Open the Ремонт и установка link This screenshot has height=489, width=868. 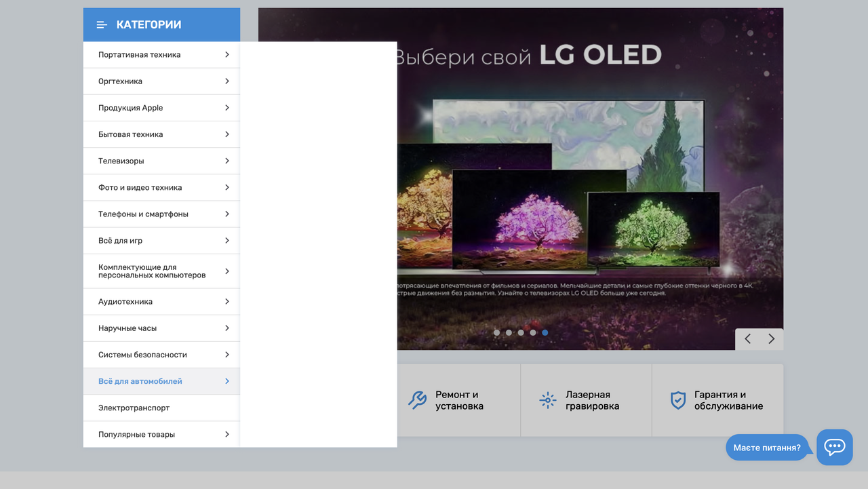click(x=459, y=400)
